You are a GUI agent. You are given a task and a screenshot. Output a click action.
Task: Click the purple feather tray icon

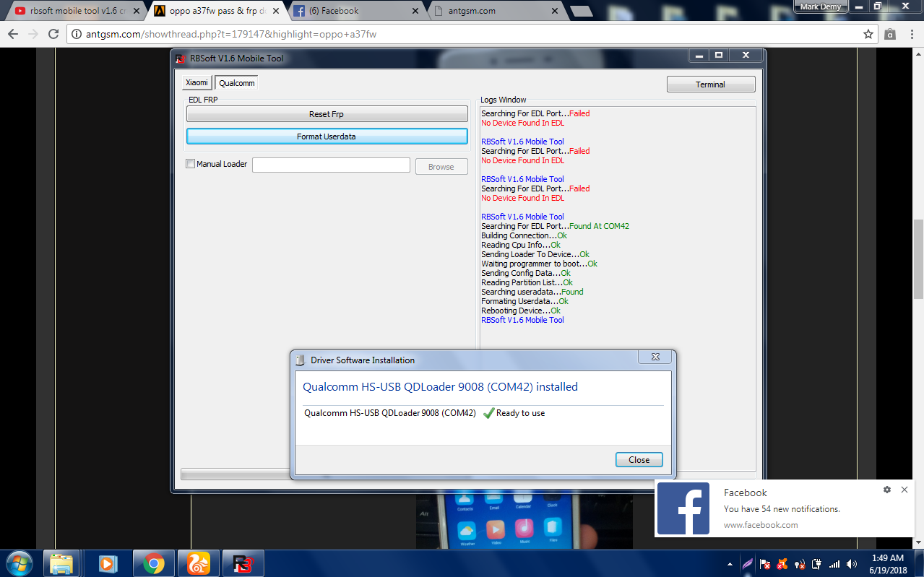[x=748, y=564]
